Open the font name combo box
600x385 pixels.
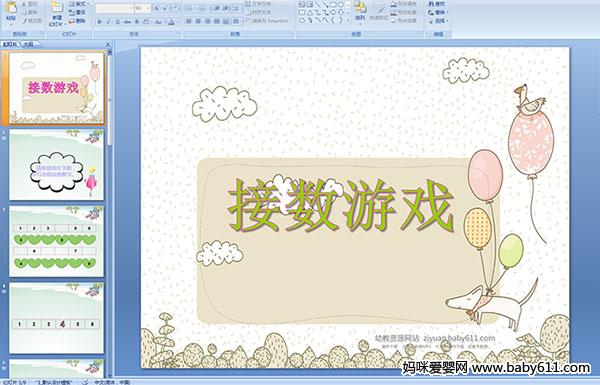point(114,8)
